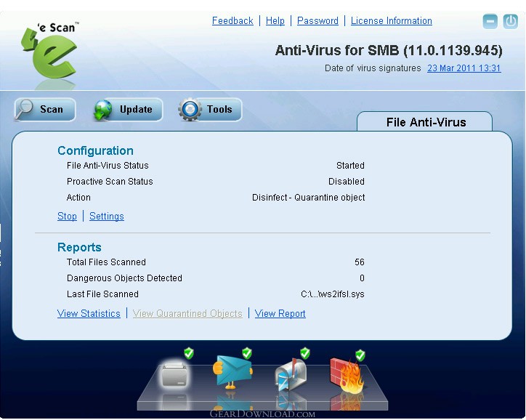
Task: Click the 'Total Files Scanned' label
Action: [x=106, y=262]
